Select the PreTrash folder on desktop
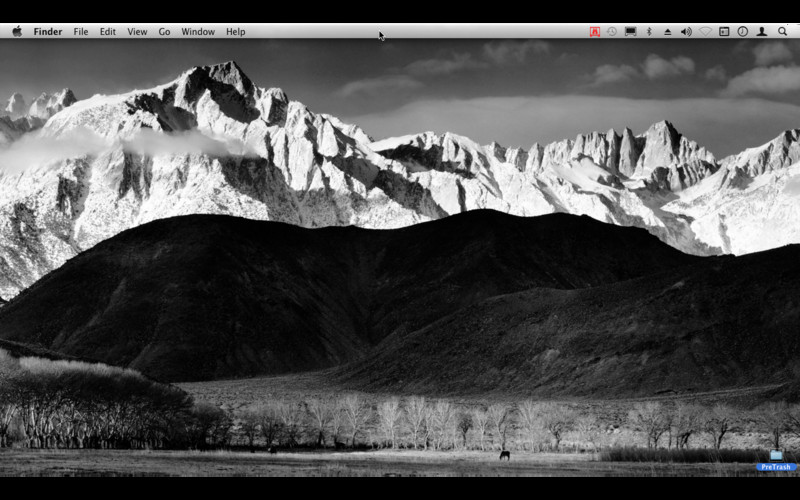Image resolution: width=800 pixels, height=500 pixels. [776, 455]
